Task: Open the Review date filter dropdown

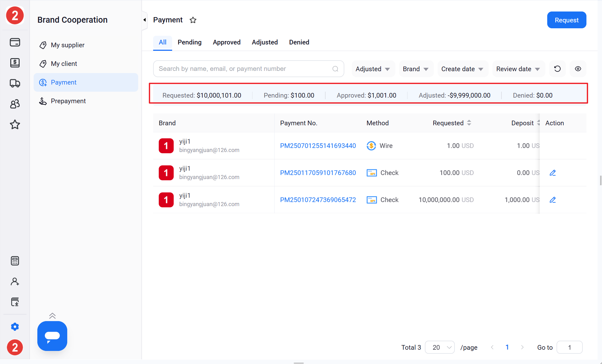Action: click(x=518, y=69)
